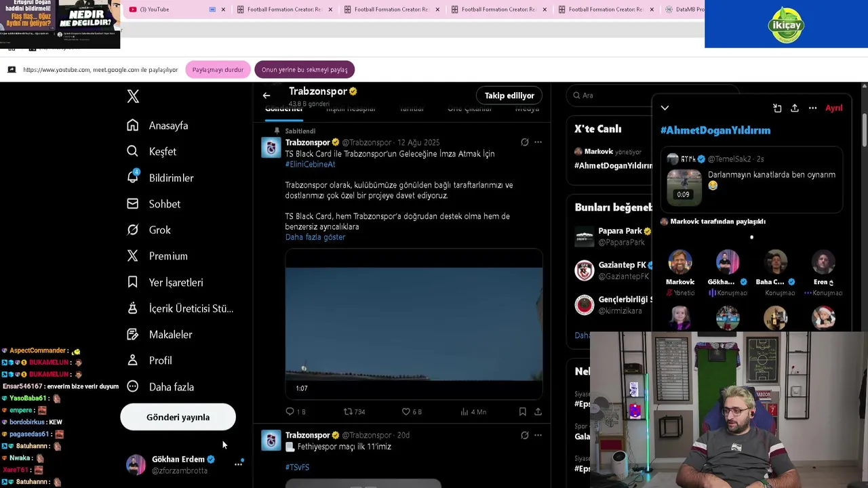The width and height of the screenshot is (868, 488).
Task: Repost the pinned post showing 734
Action: (x=354, y=411)
